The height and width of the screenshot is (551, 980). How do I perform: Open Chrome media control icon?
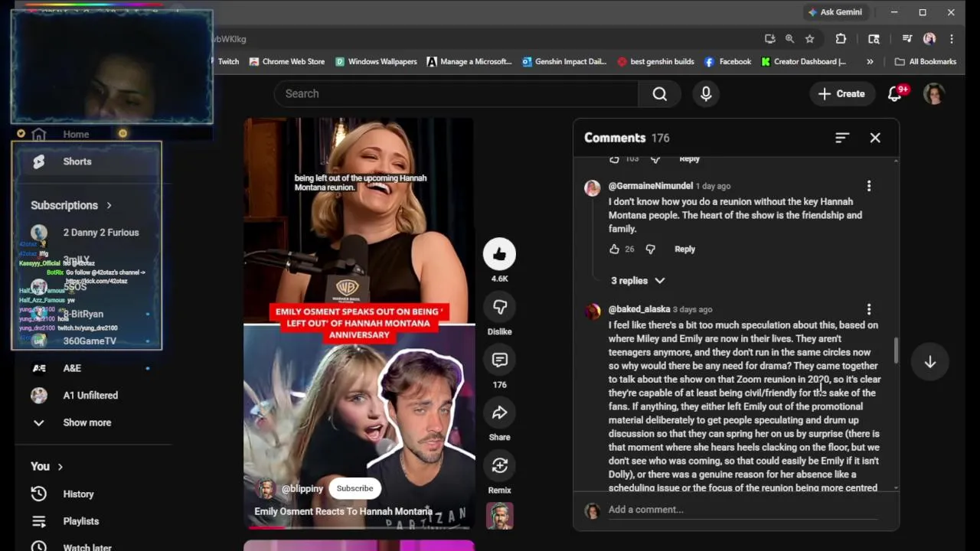pyautogui.click(x=907, y=39)
